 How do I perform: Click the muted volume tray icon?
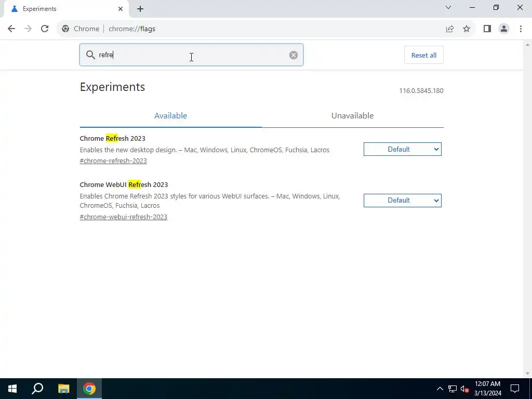click(x=464, y=389)
